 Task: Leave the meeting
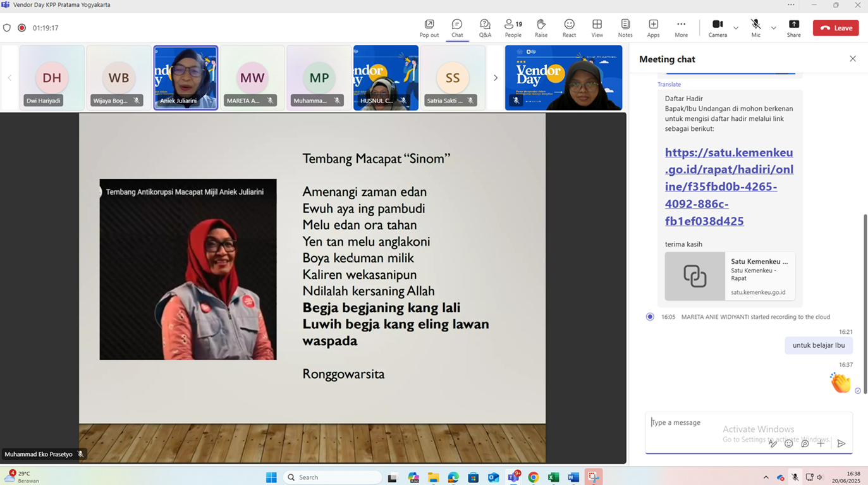(835, 28)
